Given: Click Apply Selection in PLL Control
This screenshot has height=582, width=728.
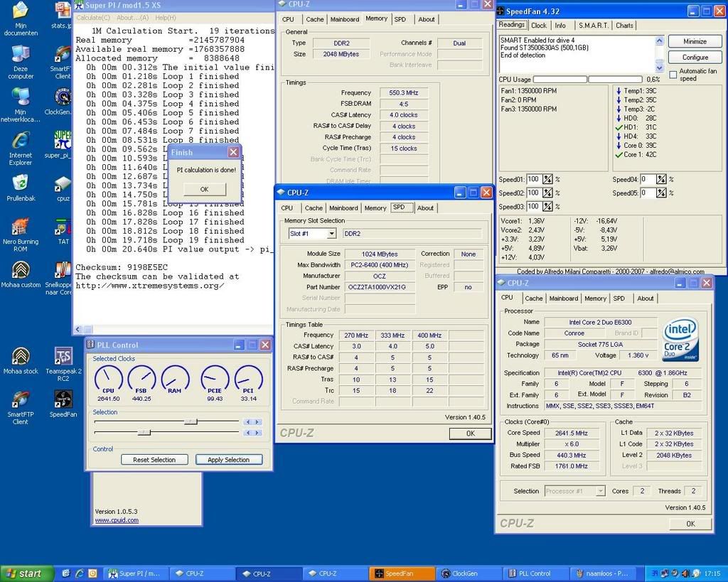Looking at the screenshot, I should click(x=228, y=460).
